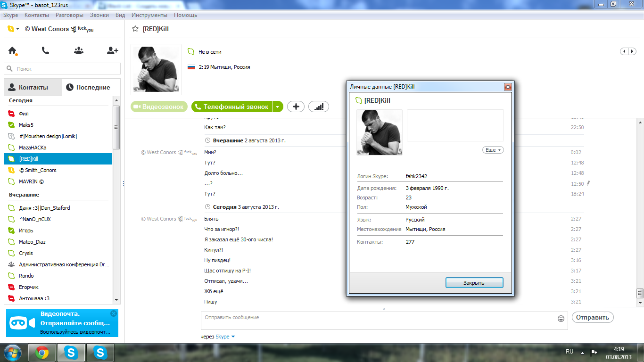Expand the Еще dropdown in profile dialog
This screenshot has height=362, width=644.
pos(493,150)
